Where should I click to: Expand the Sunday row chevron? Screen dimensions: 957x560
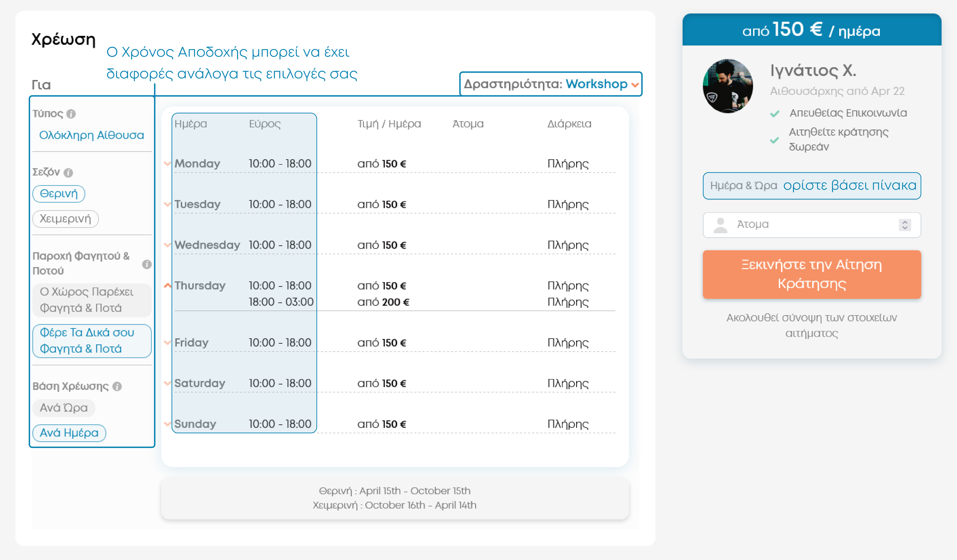click(x=167, y=424)
